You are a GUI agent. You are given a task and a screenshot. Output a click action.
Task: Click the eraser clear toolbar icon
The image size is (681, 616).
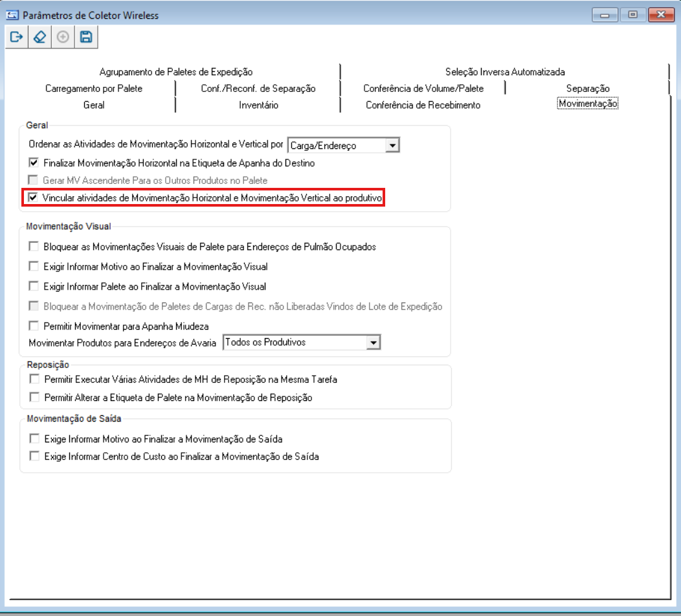tap(40, 37)
